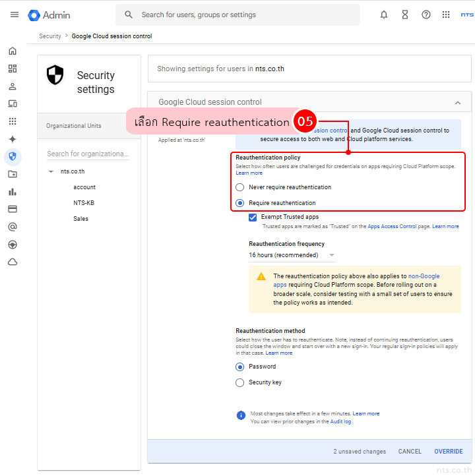Click the Google Admin logo
The width and height of the screenshot is (475, 476).
pos(49,15)
